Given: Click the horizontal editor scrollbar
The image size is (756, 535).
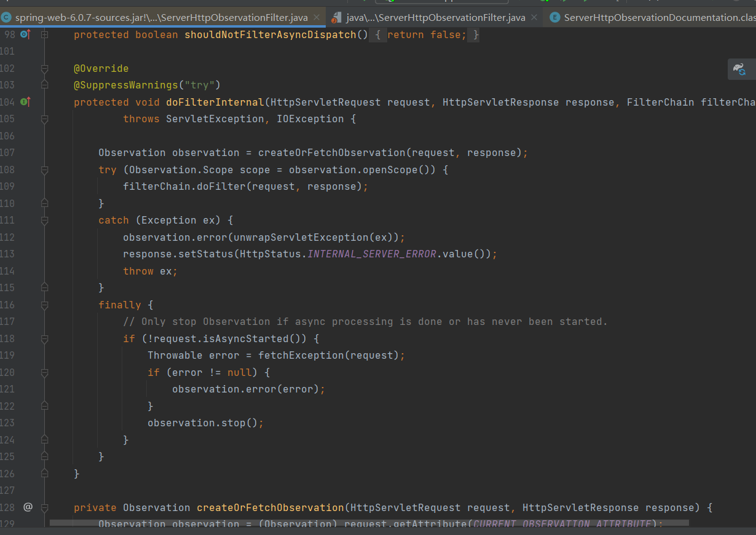Looking at the screenshot, I should pos(369,523).
